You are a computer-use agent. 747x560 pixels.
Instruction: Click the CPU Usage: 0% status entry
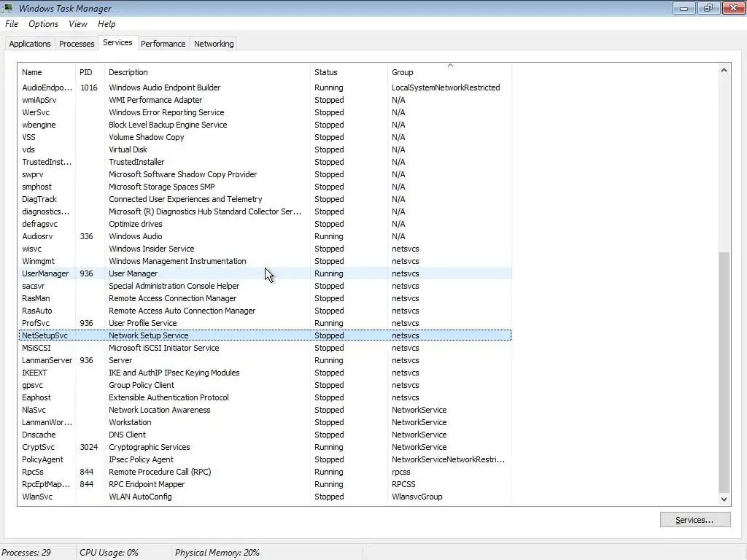109,553
